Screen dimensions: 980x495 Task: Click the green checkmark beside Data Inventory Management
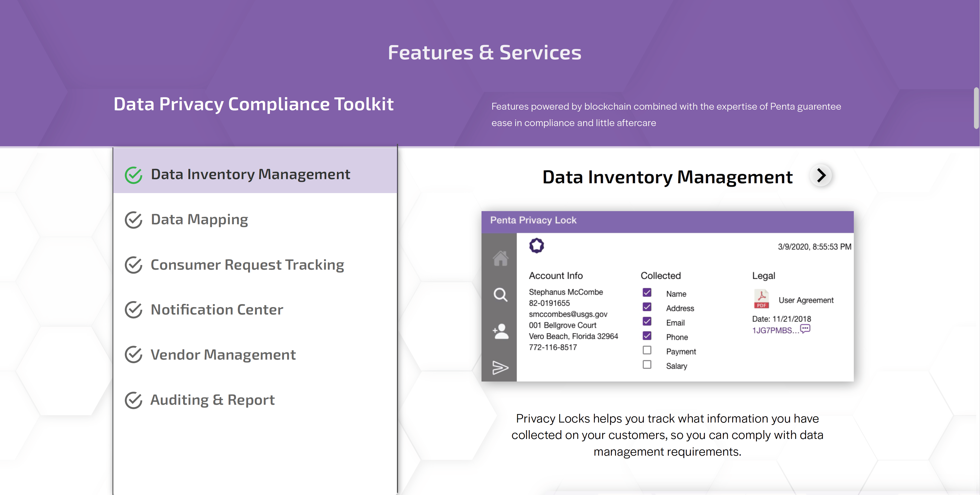[134, 175]
